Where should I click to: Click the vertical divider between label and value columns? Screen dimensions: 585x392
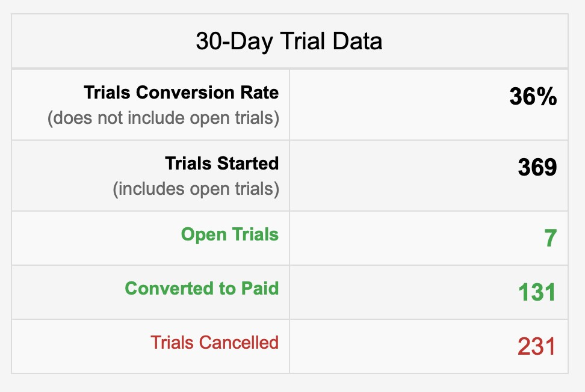click(x=289, y=221)
